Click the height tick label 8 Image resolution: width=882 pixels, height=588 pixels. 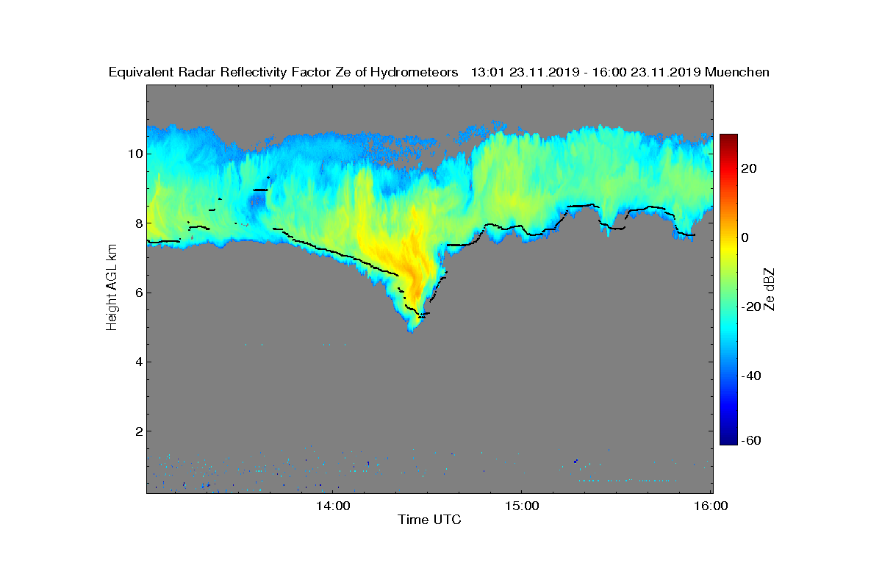(x=137, y=223)
